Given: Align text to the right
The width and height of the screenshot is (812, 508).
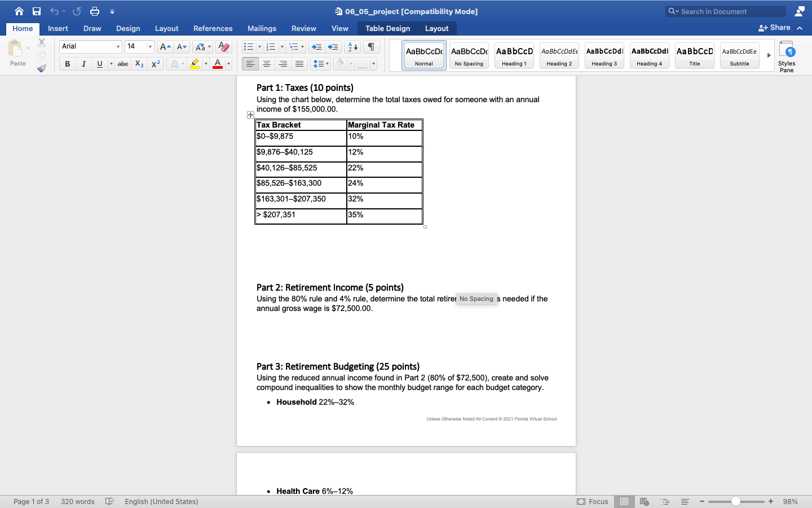Looking at the screenshot, I should click(283, 64).
